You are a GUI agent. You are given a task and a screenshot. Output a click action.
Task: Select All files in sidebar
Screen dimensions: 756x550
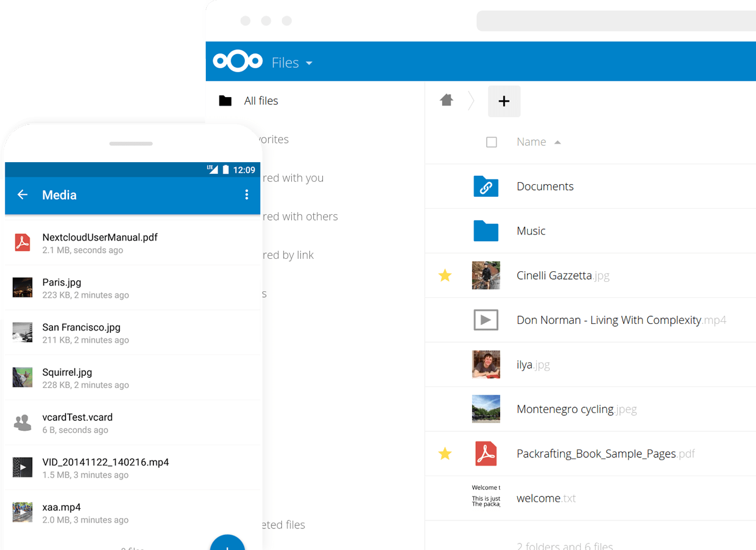tap(261, 101)
